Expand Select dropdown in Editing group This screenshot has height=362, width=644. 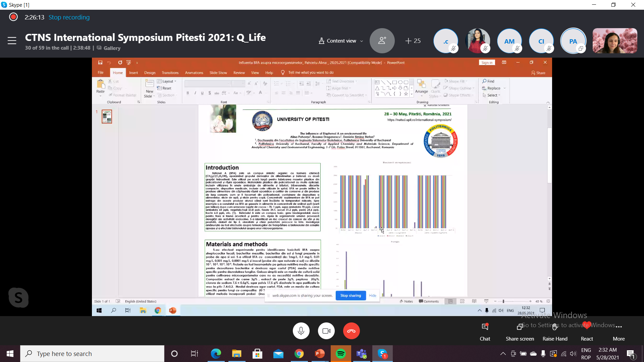click(491, 95)
